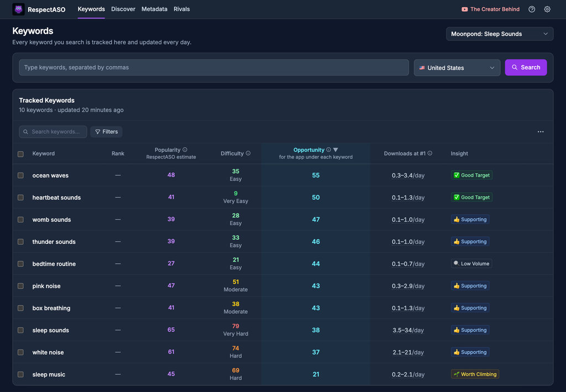Switch to the Keywords tab
Screen dimensions: 566x392
(91, 9)
